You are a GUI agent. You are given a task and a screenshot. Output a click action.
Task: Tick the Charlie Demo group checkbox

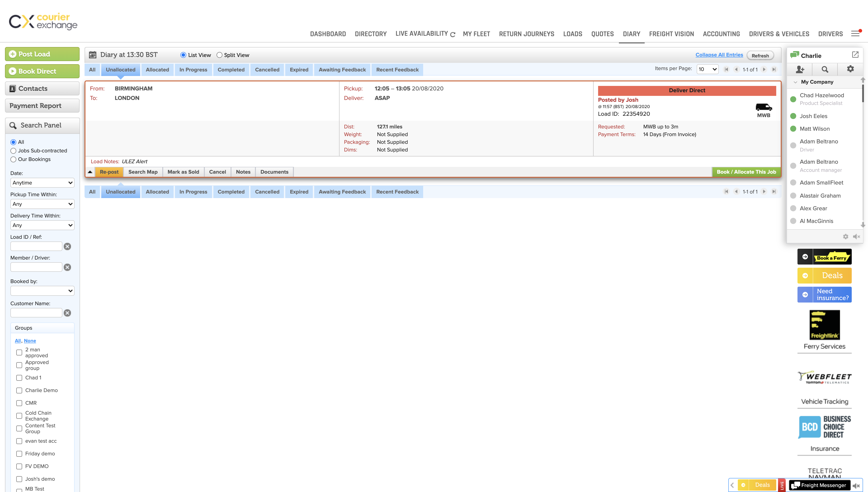[19, 390]
